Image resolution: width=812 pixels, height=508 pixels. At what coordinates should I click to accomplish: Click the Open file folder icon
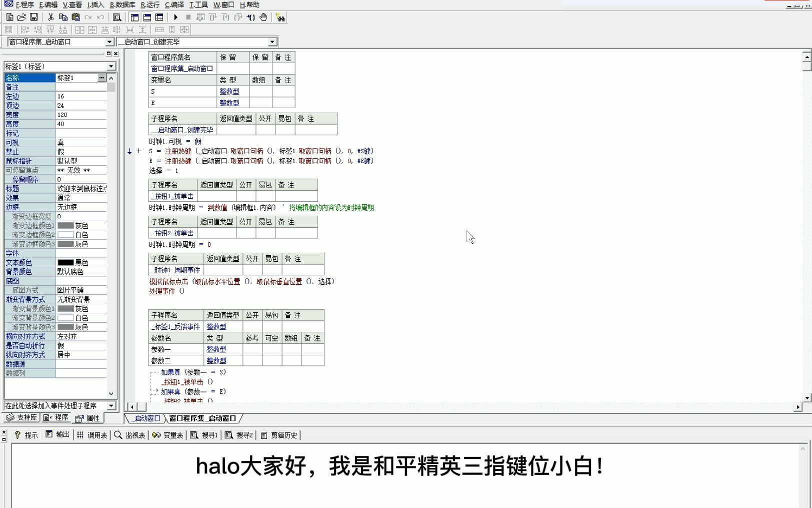pyautogui.click(x=21, y=17)
